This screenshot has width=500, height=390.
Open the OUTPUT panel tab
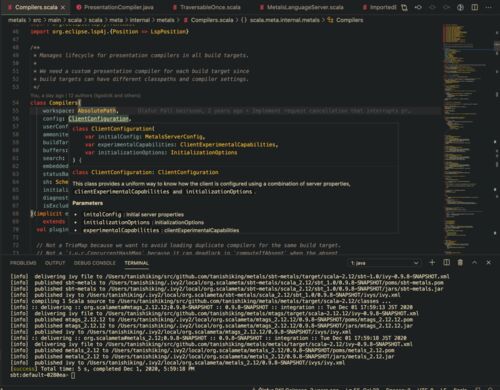pyautogui.click(x=55, y=263)
